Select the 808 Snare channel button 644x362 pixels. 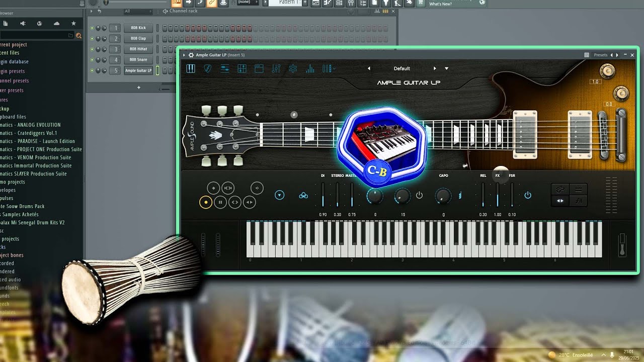(x=138, y=59)
